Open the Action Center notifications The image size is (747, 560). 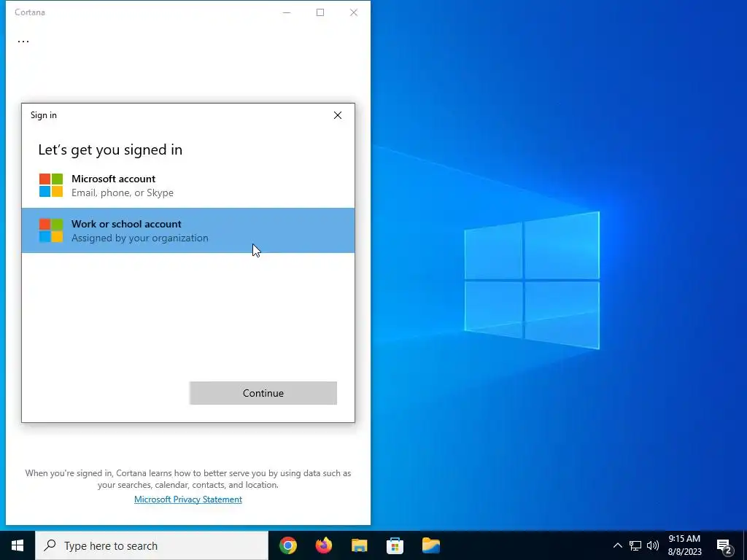coord(724,545)
